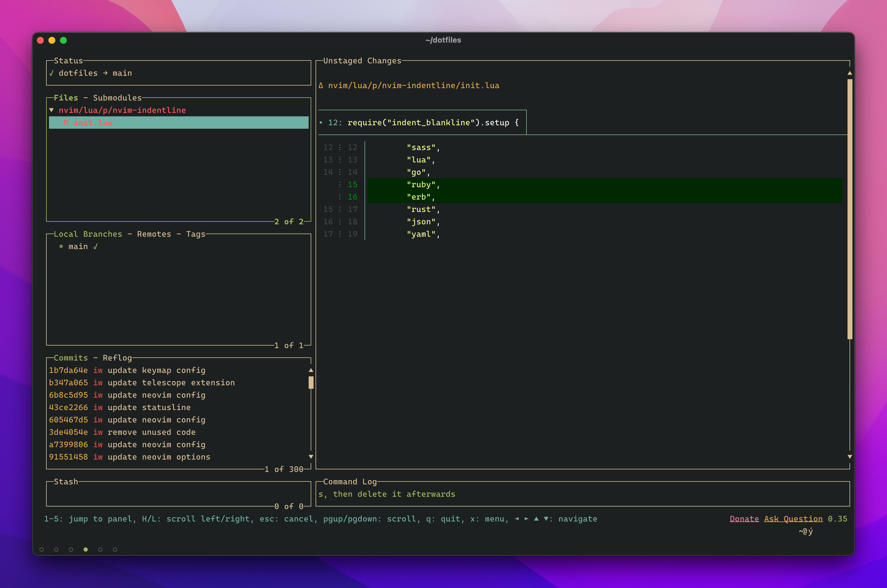This screenshot has width=887, height=588.
Task: Collapse the nvim-indentline folder triangle
Action: (x=51, y=110)
